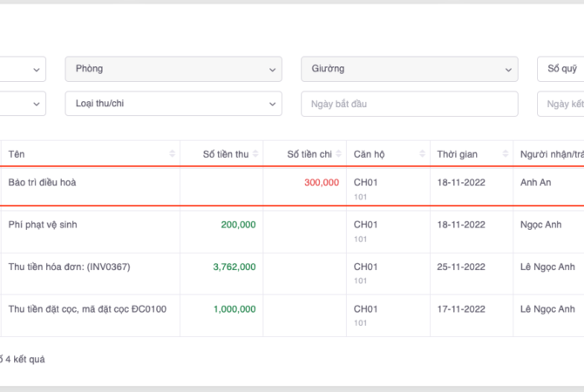Sort by the Tên column sort icon
This screenshot has height=392, width=584.
click(x=172, y=154)
